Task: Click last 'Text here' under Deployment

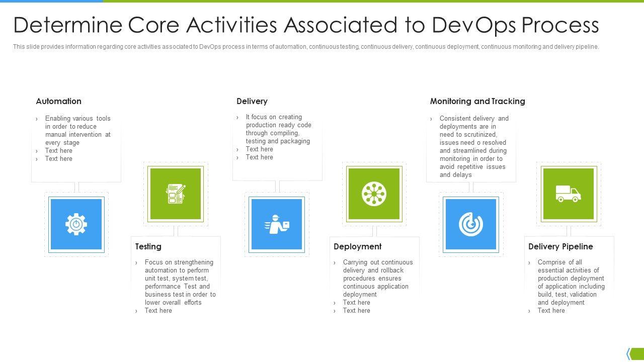Action: pos(357,311)
